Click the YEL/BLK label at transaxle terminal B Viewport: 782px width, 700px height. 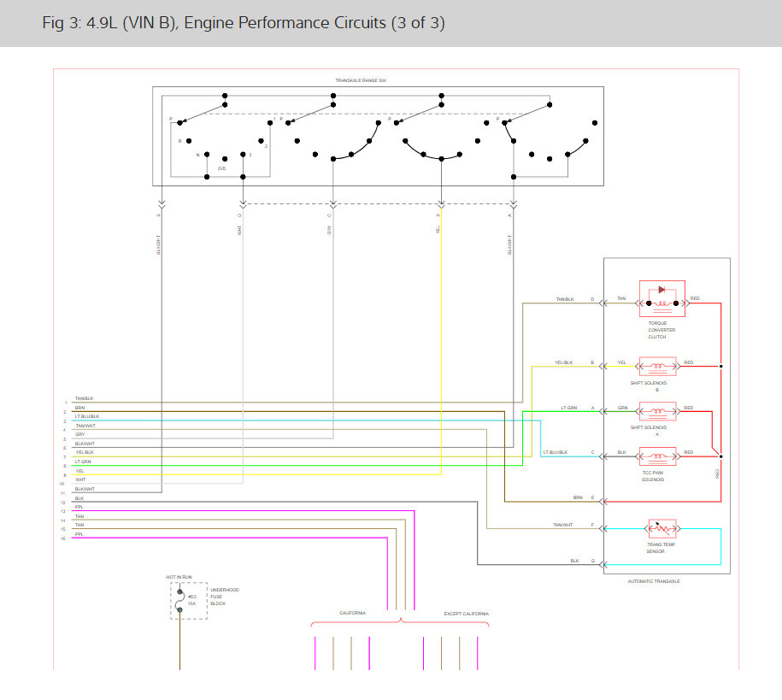click(563, 362)
